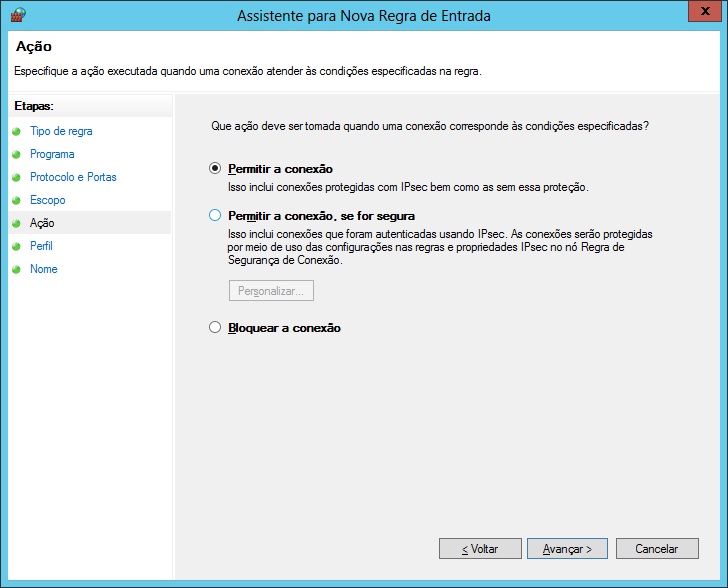Click green bullet beside Escopo step
The image size is (728, 588).
(16, 200)
